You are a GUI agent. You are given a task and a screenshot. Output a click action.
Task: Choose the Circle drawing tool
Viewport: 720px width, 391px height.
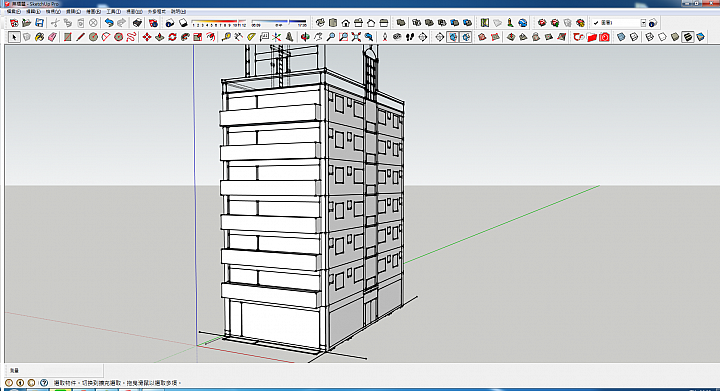click(x=93, y=37)
